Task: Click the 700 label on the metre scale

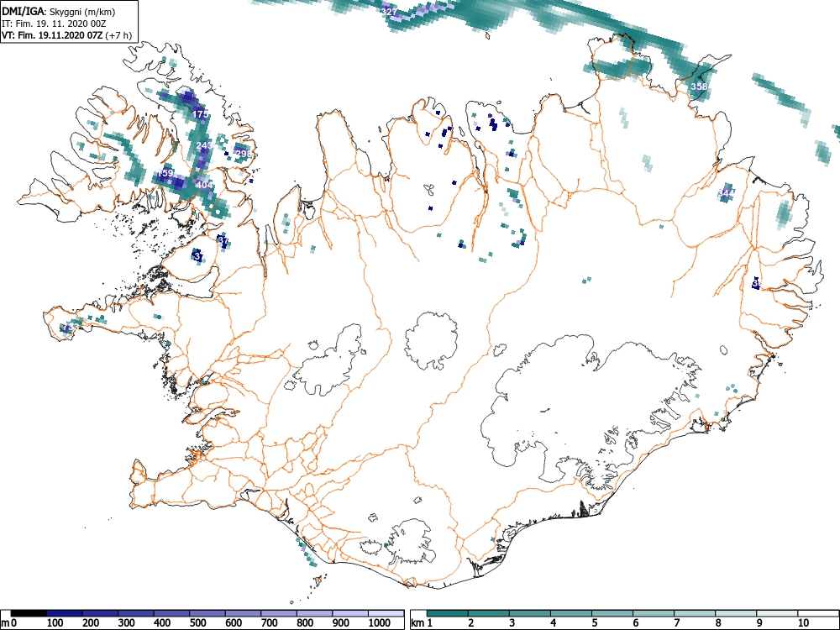Action: coord(269,623)
